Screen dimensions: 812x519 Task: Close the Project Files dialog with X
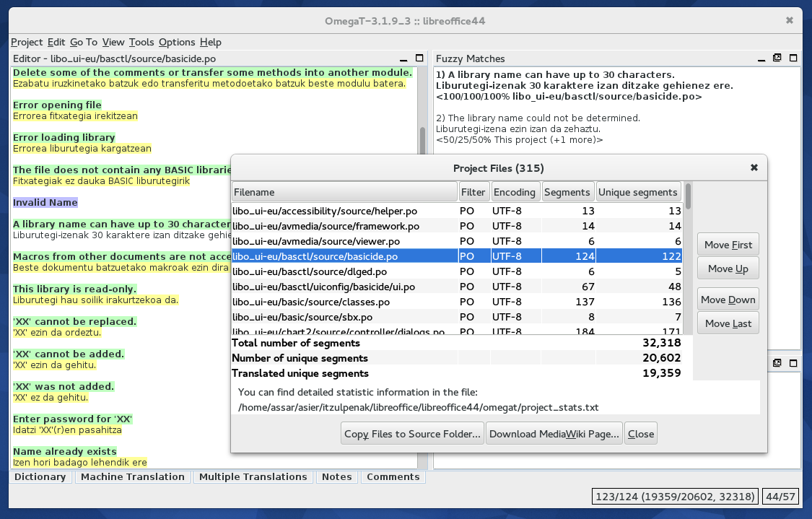754,167
